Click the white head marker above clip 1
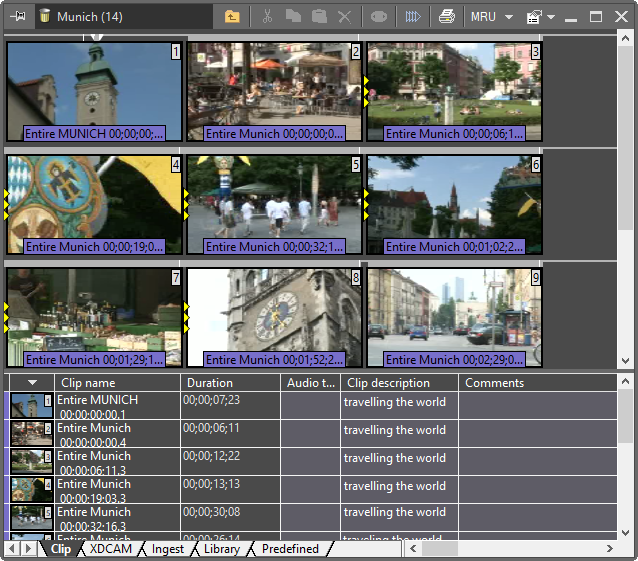The image size is (638, 561). coord(96,37)
